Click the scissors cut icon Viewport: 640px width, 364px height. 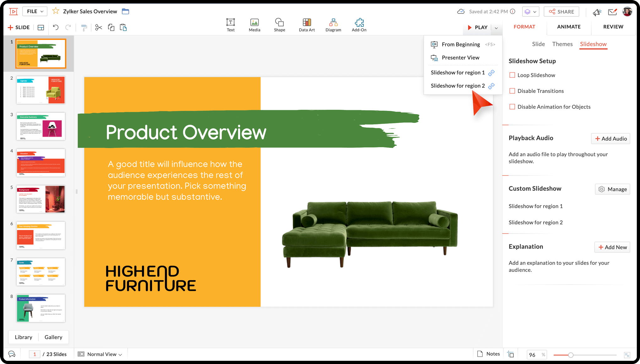click(x=99, y=27)
